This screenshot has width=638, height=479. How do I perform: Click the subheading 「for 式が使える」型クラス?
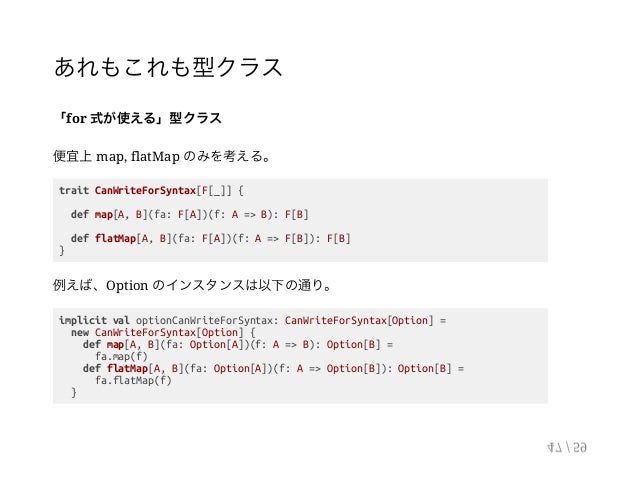tap(138, 118)
